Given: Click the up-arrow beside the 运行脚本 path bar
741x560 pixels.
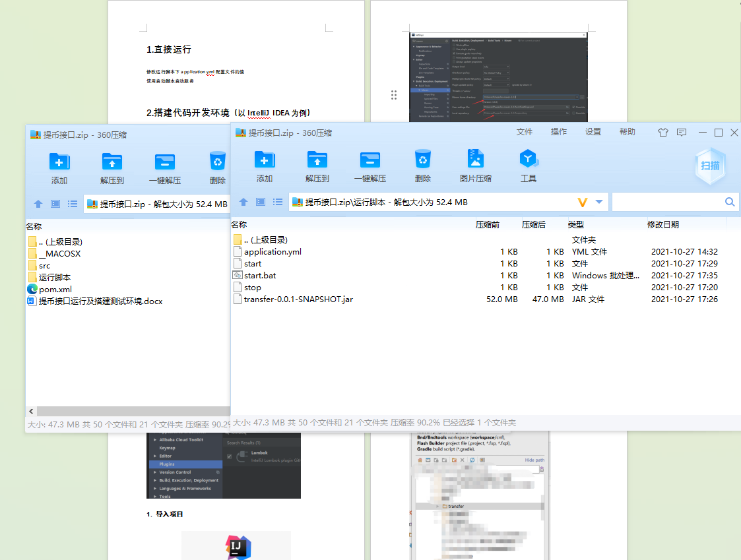Looking at the screenshot, I should [x=243, y=202].
